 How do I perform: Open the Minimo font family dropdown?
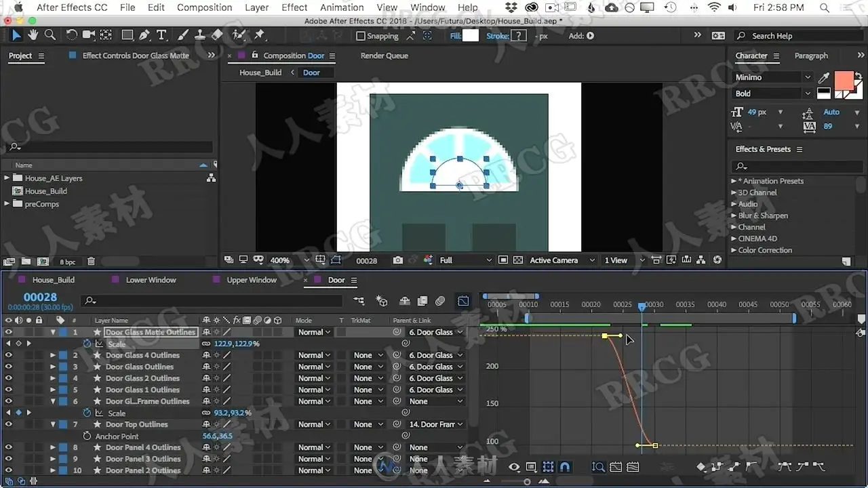773,77
